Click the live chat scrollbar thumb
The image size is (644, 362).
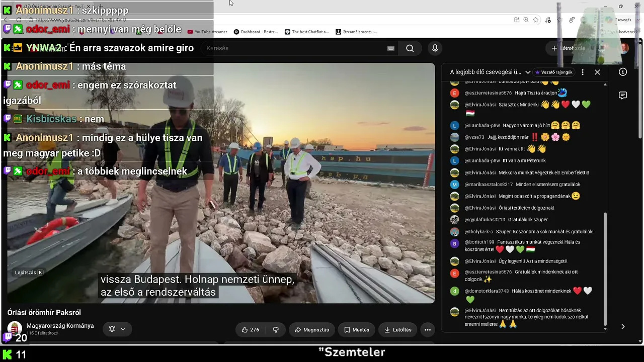click(x=605, y=269)
